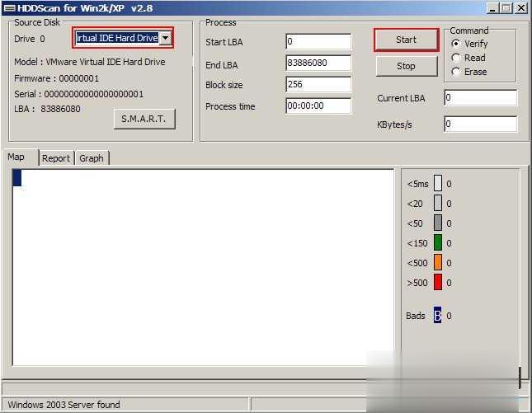Click the Current LBA field
This screenshot has width=532, height=413.
tap(480, 98)
